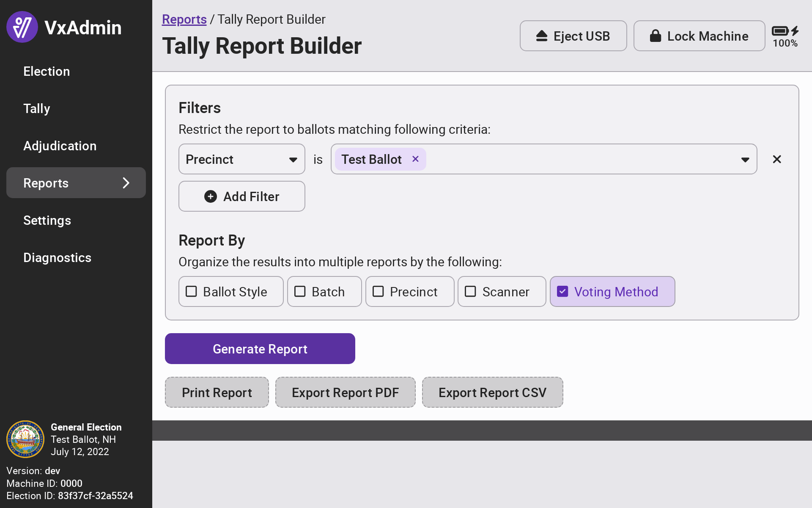Delete the Precinct filter row
The width and height of the screenshot is (812, 508).
click(776, 159)
